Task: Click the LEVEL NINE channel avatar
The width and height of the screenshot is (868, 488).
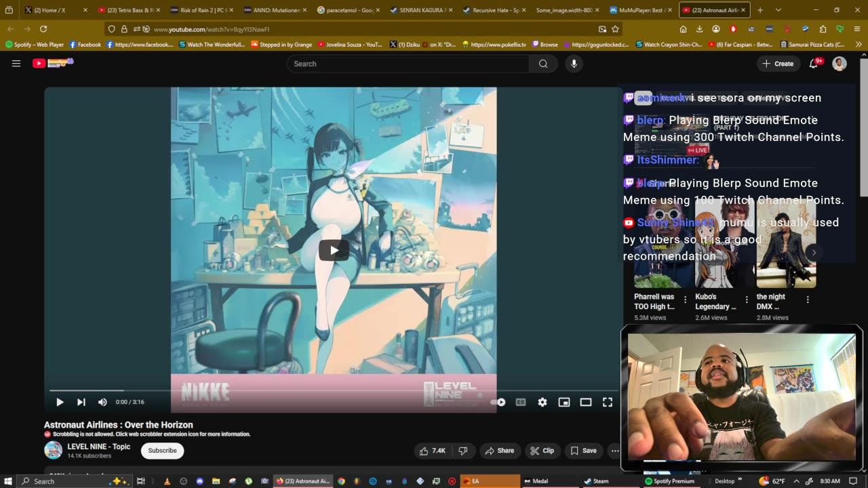Action: coord(53,450)
